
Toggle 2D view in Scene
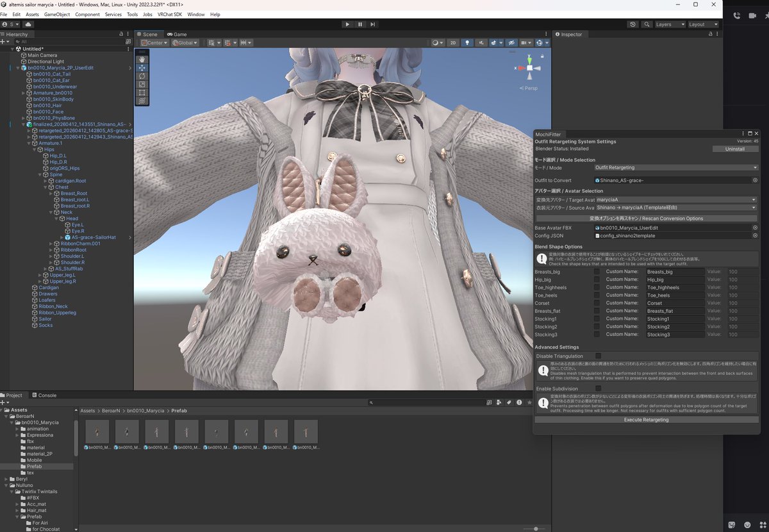[453, 43]
